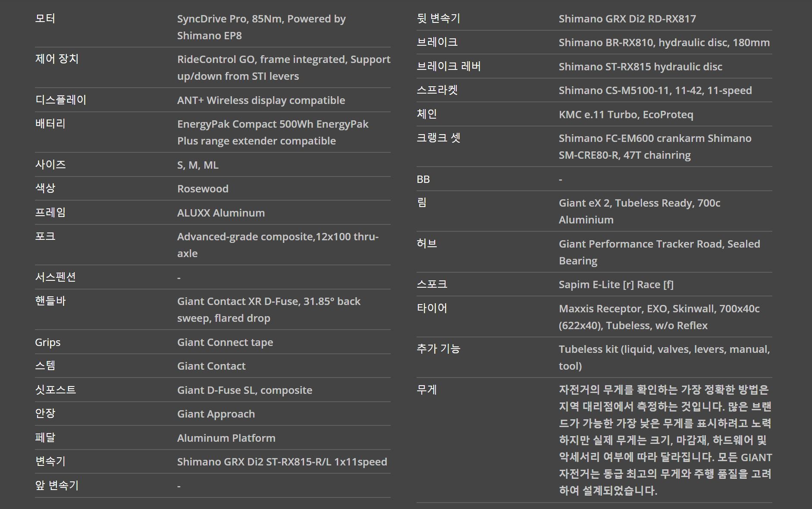The height and width of the screenshot is (509, 812).
Task: Click the '변속기' label
Action: point(50,462)
